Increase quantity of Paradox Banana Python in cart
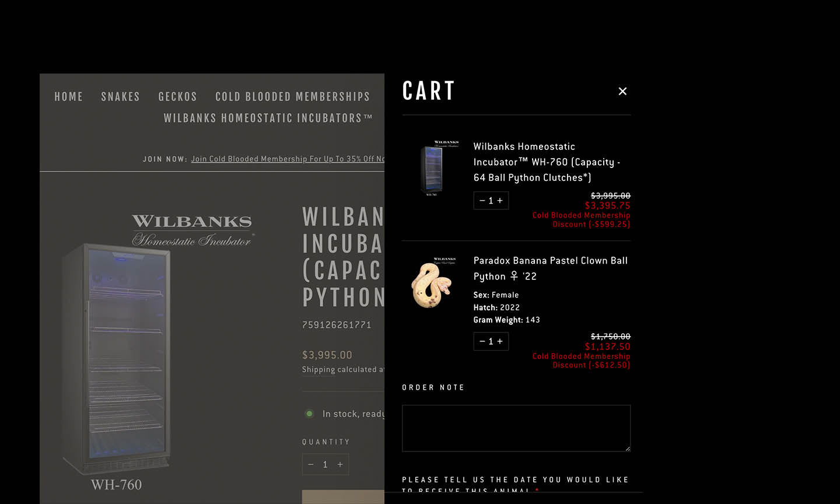 (x=500, y=341)
